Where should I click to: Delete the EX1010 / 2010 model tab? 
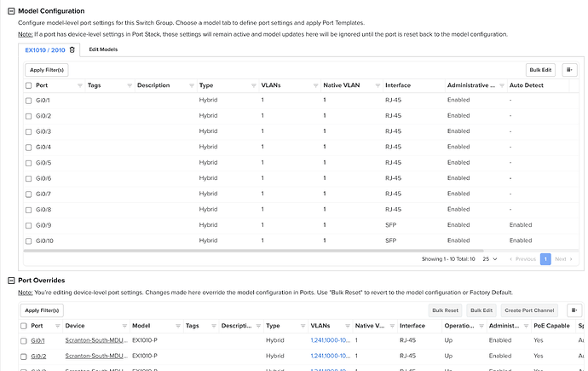coord(72,49)
